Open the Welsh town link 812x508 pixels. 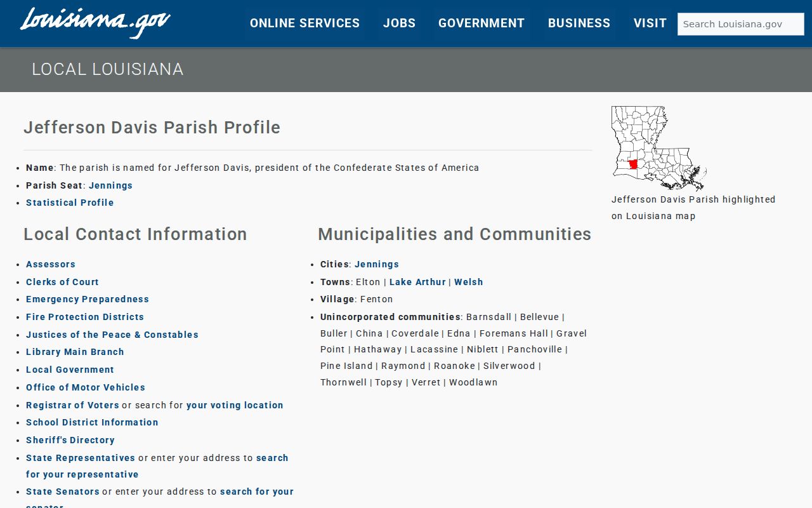coord(469,282)
